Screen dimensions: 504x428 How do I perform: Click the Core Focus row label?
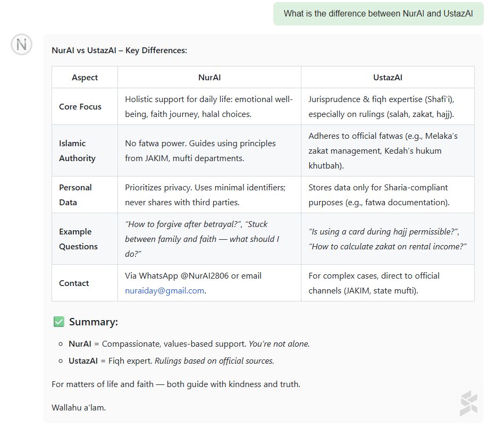point(80,106)
